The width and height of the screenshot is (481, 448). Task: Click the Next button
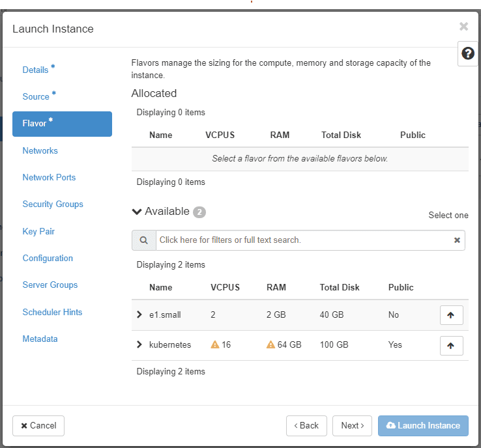352,425
